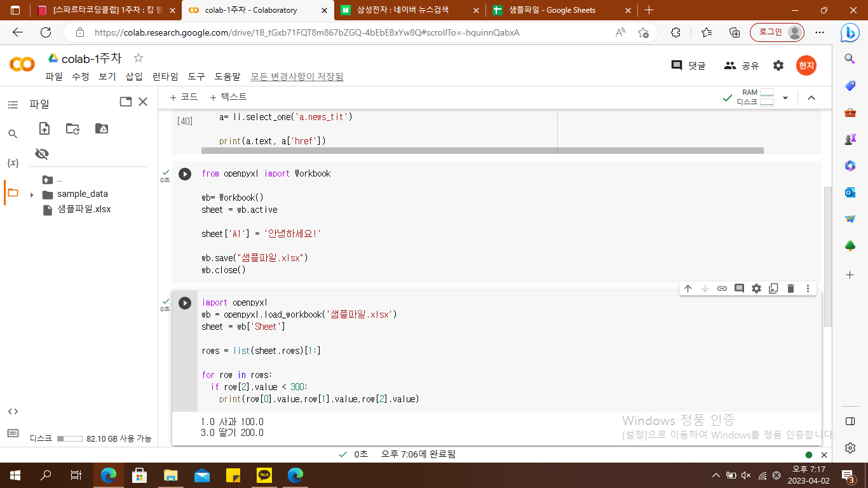Screen dimensions: 868x488
Task: Open File Explorer from the taskbar
Action: [171, 475]
